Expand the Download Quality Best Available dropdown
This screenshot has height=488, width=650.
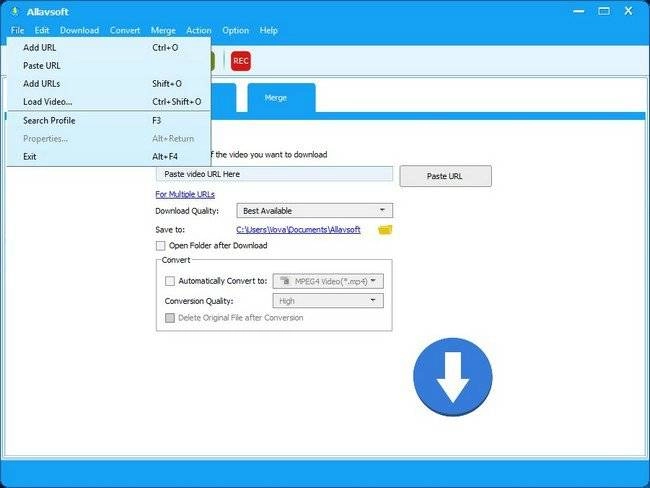tap(315, 211)
